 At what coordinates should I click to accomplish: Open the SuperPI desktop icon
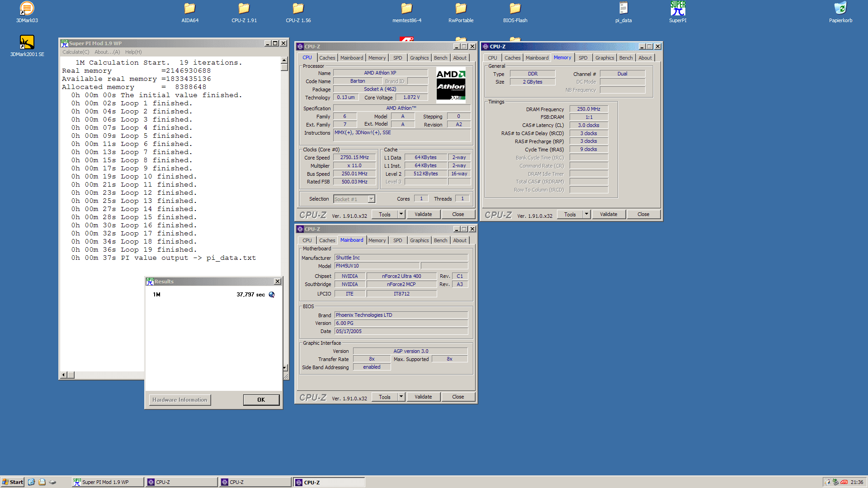pos(678,9)
